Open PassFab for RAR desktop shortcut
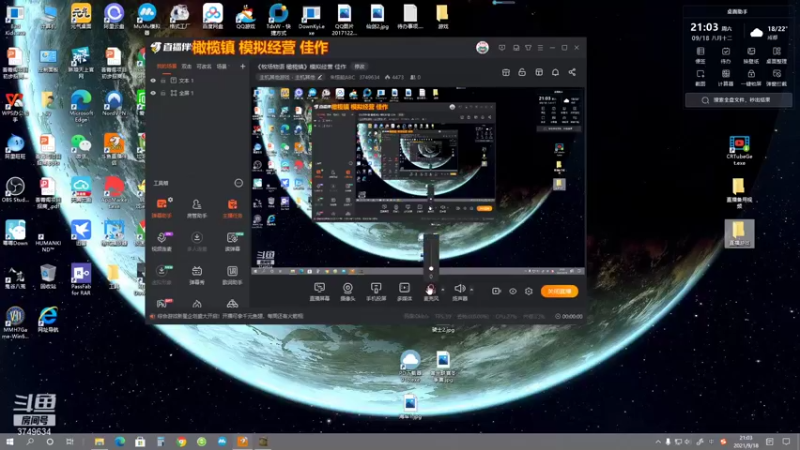 (81, 280)
